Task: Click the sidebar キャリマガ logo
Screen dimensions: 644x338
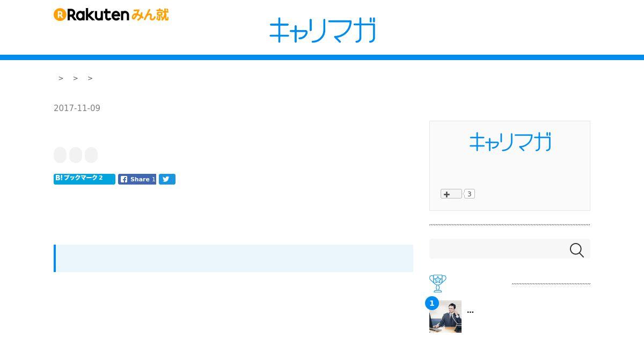Action: [x=510, y=142]
